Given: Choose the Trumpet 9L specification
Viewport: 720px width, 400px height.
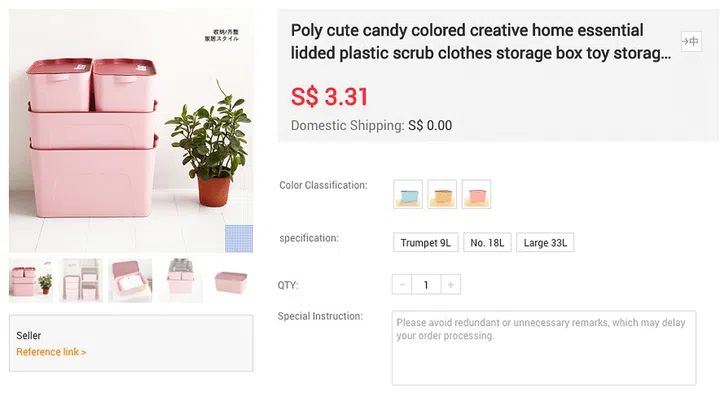Looking at the screenshot, I should click(426, 242).
